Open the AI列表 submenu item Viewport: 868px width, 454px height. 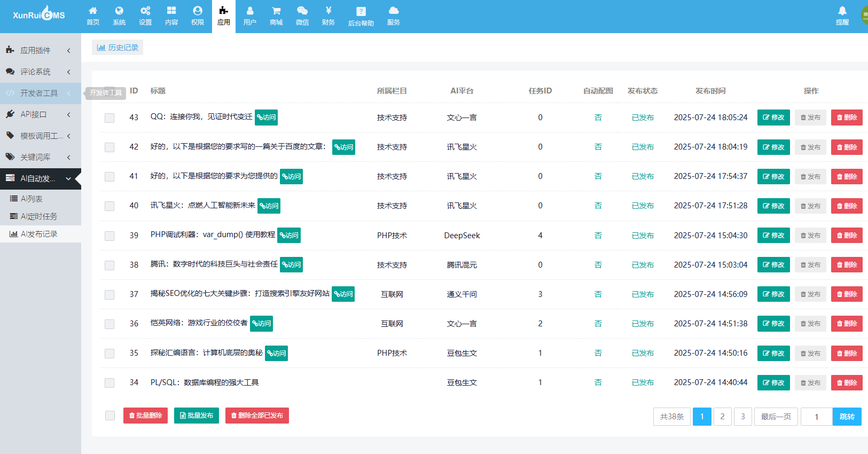(41, 199)
